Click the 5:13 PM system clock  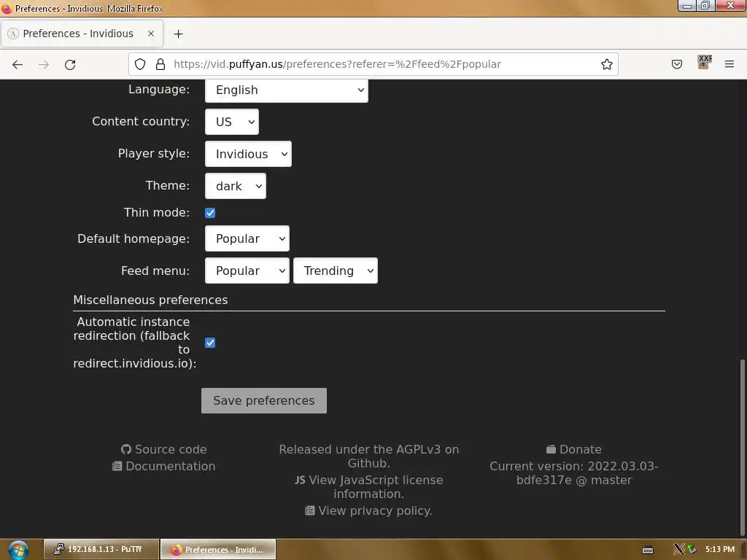tap(720, 550)
